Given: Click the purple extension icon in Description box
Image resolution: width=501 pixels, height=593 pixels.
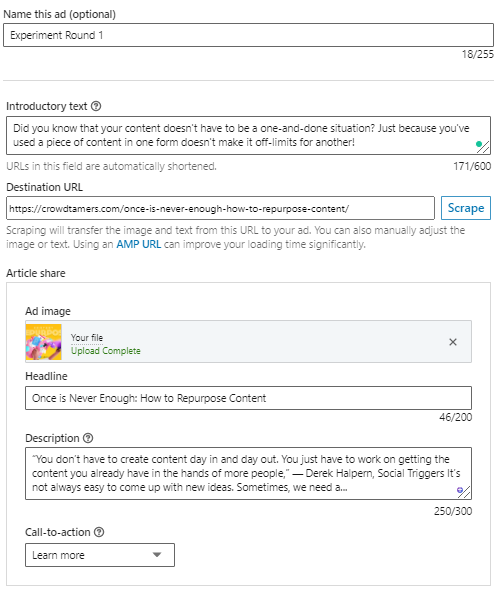Looking at the screenshot, I should [460, 490].
